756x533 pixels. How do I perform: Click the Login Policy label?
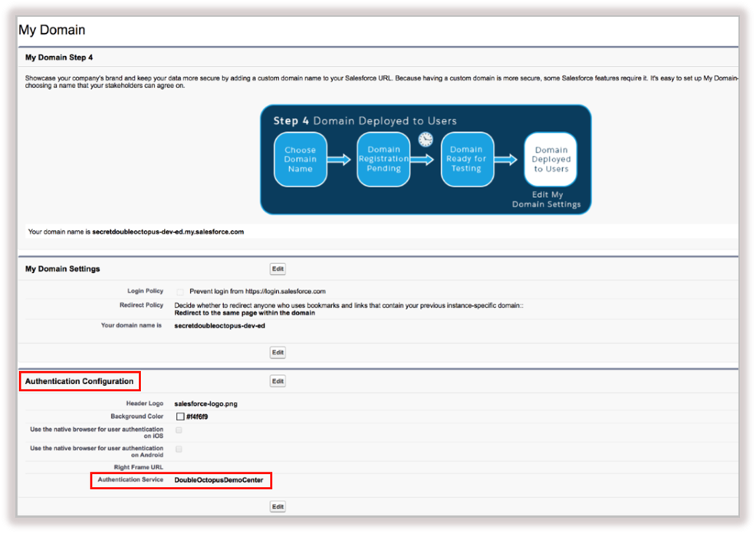point(145,291)
